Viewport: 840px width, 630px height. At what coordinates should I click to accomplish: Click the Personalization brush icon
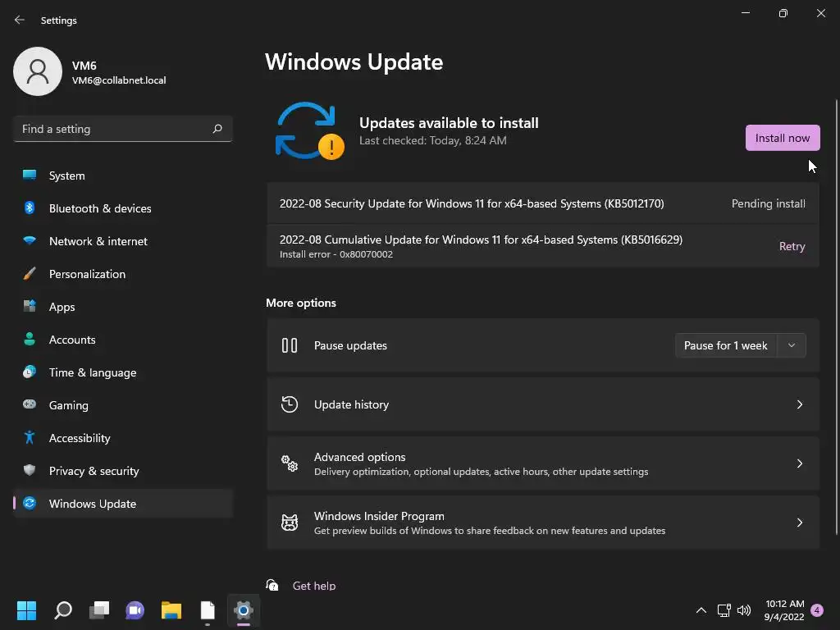30,273
